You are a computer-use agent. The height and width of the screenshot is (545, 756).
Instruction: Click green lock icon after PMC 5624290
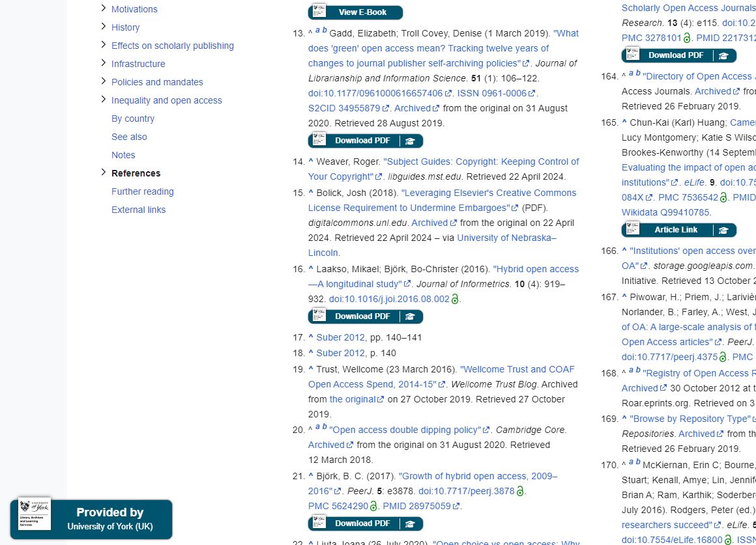pyautogui.click(x=374, y=506)
